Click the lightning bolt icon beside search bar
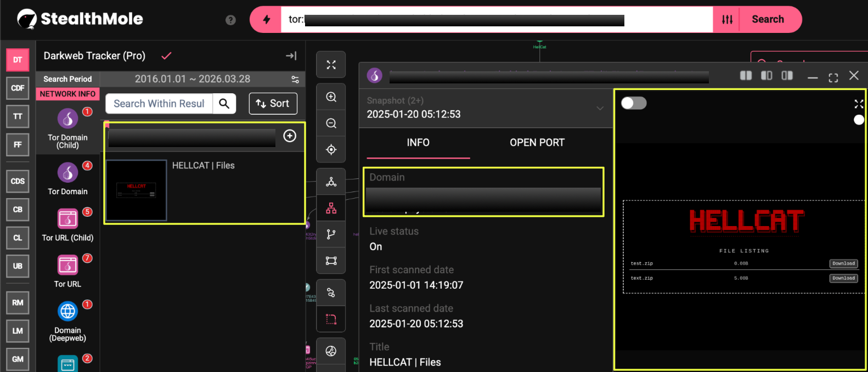 (266, 20)
